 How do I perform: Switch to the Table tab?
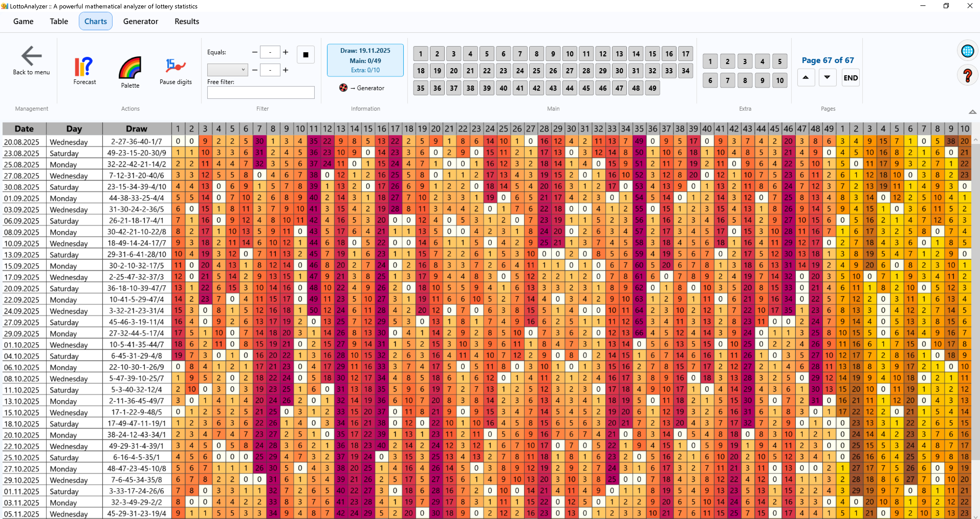coord(59,21)
